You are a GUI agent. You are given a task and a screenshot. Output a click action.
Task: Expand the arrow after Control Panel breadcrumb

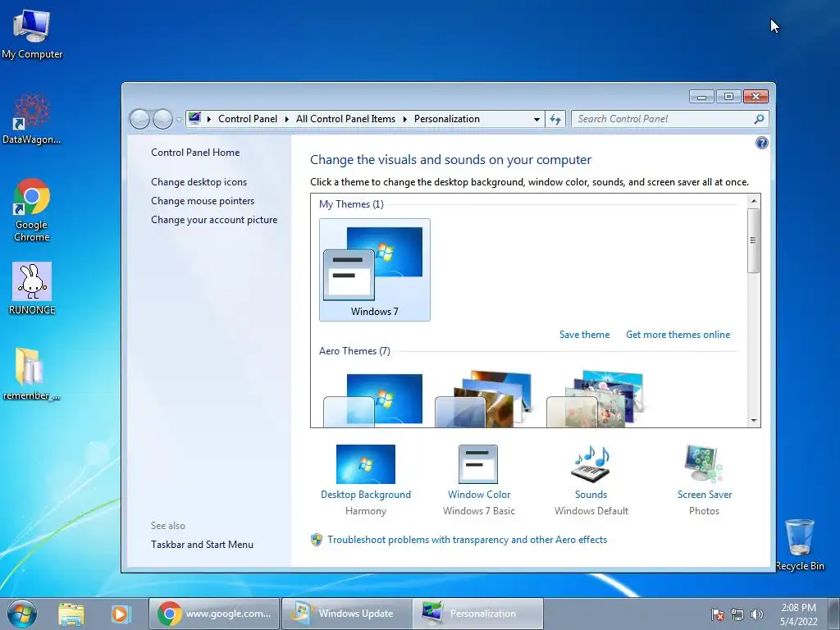[286, 119]
